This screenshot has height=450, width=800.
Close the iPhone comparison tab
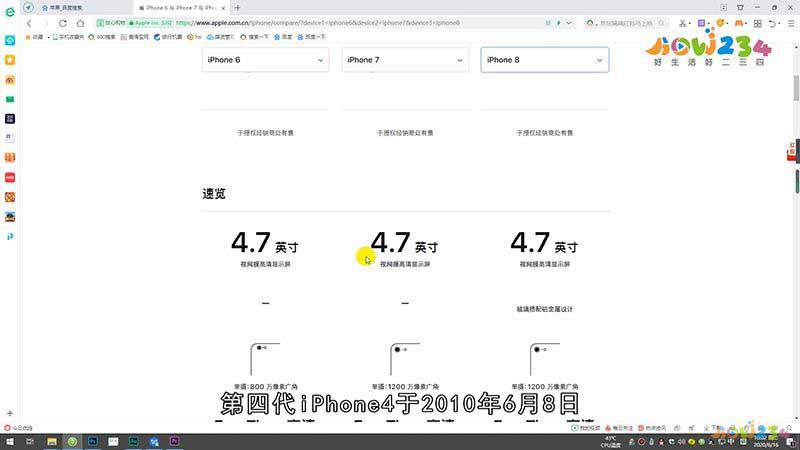point(223,8)
